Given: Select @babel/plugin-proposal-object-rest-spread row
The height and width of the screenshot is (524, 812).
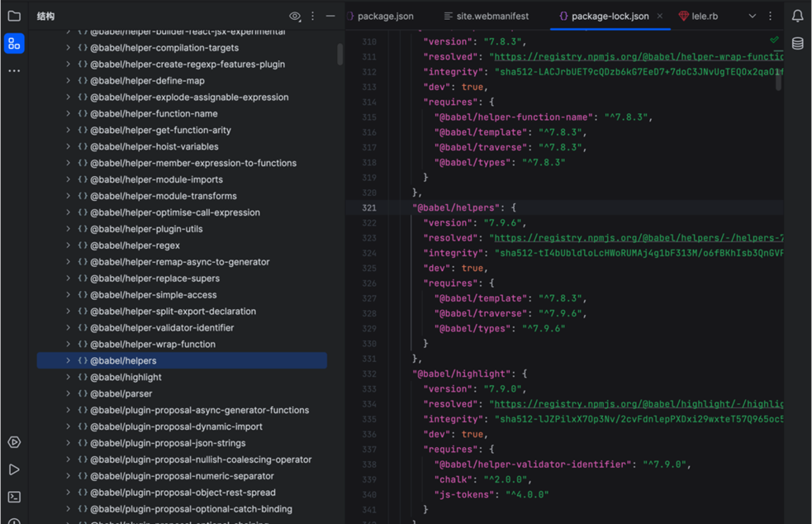Looking at the screenshot, I should click(182, 493).
